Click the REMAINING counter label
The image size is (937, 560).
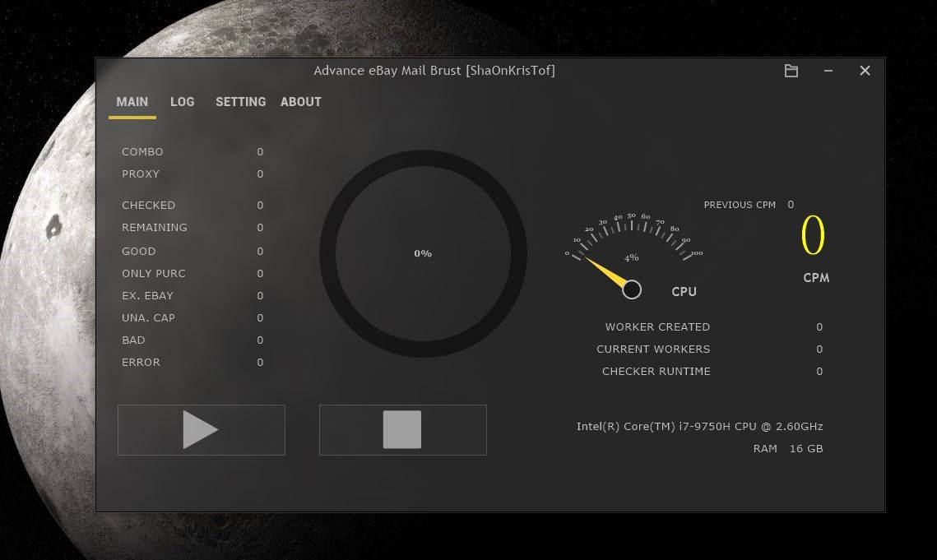tap(154, 227)
